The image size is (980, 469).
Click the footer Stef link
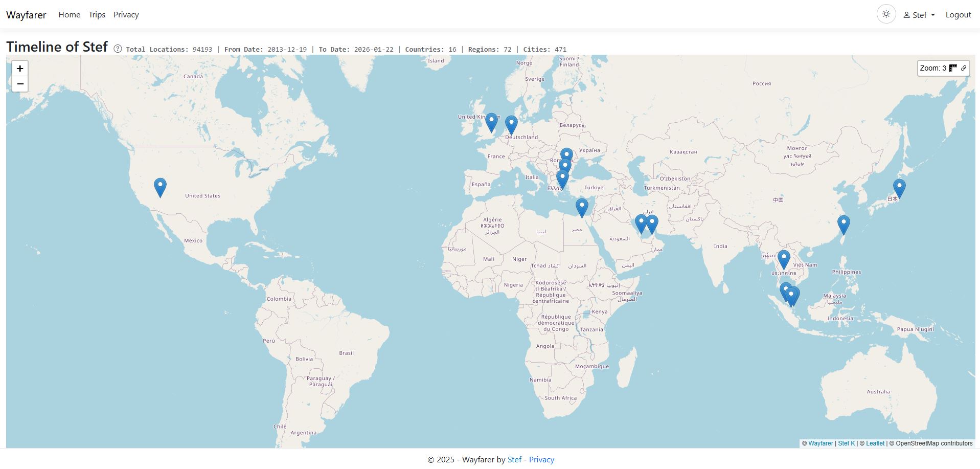pos(514,459)
